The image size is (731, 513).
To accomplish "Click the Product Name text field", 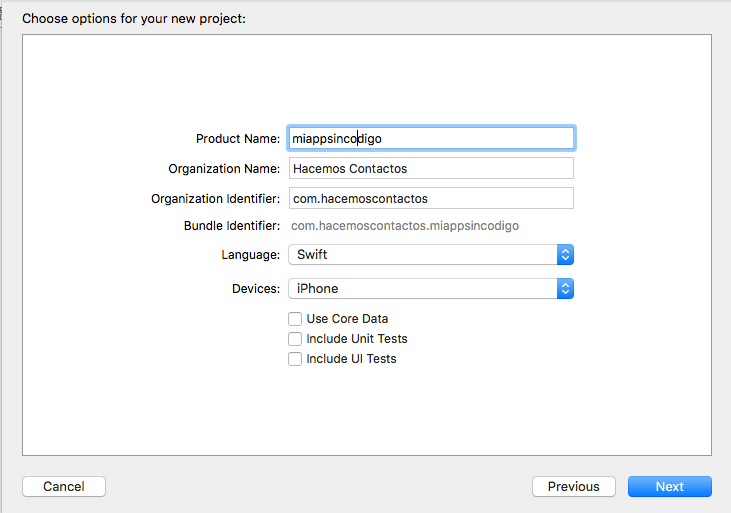I will click(x=430, y=138).
